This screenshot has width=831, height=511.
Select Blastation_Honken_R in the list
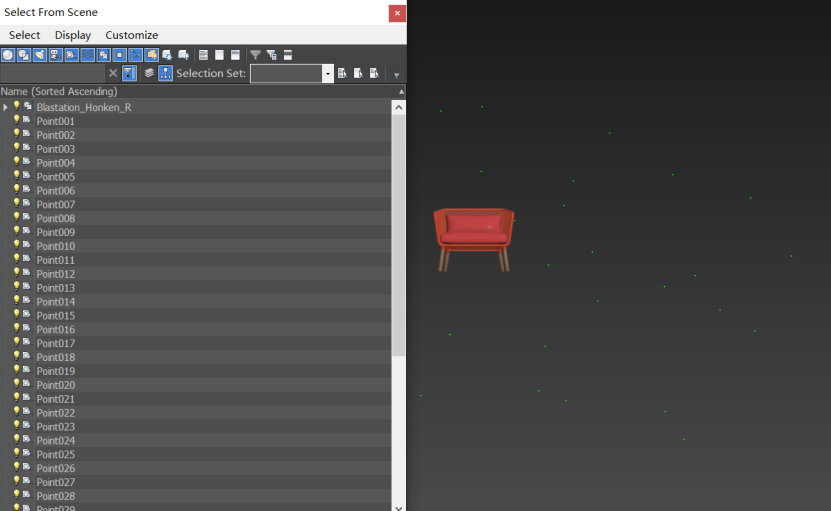pos(84,107)
